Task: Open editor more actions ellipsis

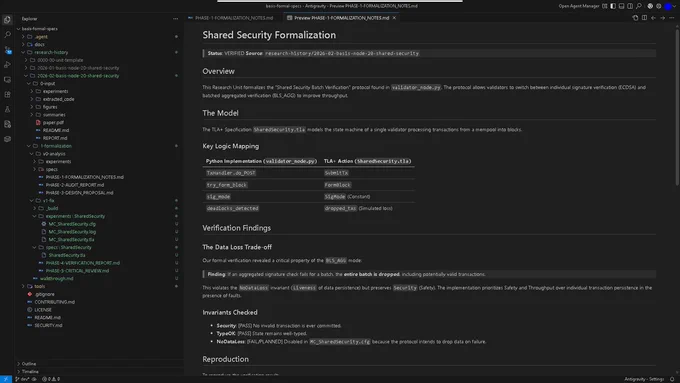Action: (671, 18)
